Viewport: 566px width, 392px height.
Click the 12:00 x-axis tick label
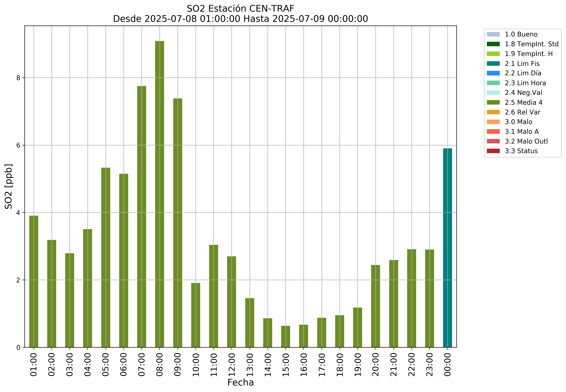pyautogui.click(x=231, y=364)
